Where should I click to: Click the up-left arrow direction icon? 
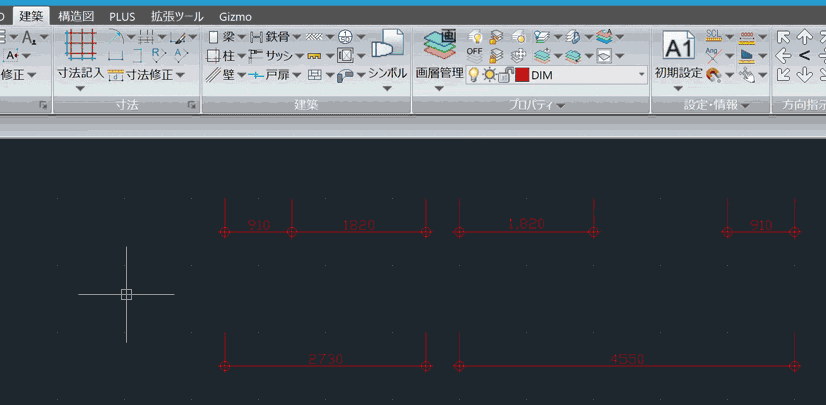[784, 37]
